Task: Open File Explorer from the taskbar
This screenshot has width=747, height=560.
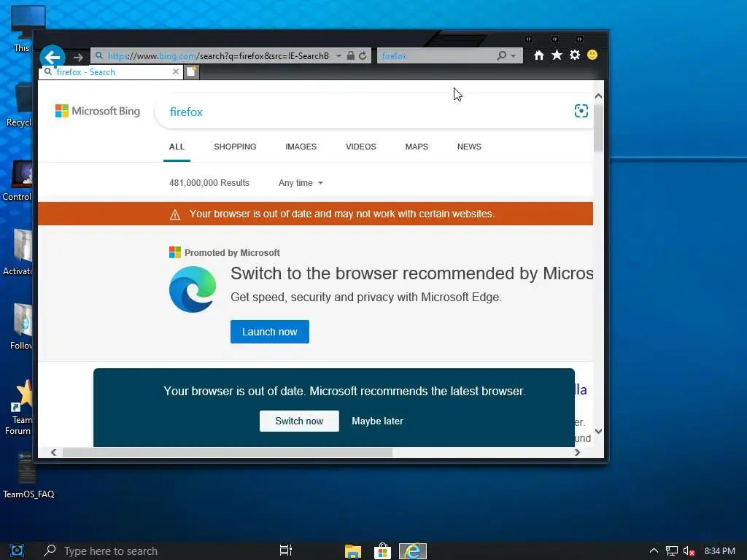Action: (352, 551)
